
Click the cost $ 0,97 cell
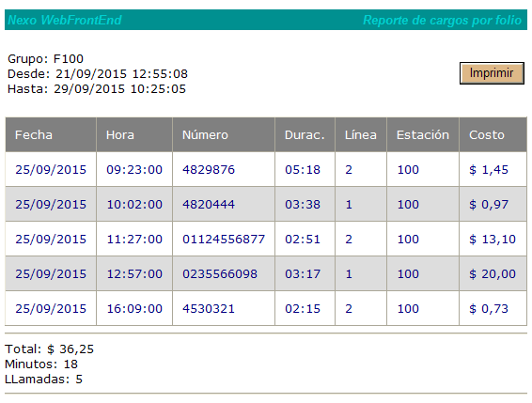click(x=493, y=204)
